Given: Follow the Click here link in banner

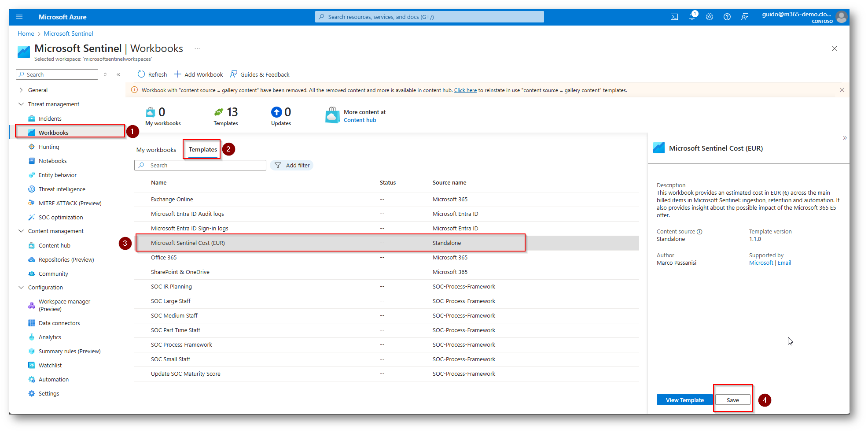Looking at the screenshot, I should pos(465,90).
